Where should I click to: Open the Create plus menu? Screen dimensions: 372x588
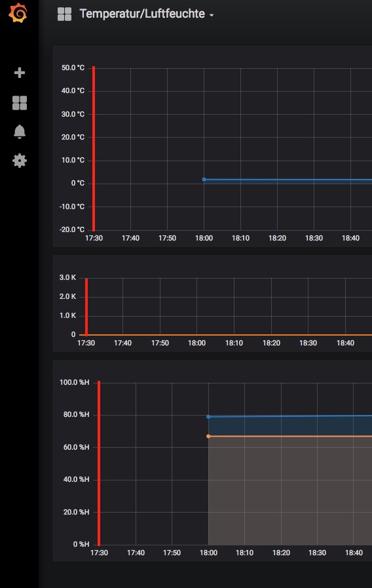click(20, 72)
